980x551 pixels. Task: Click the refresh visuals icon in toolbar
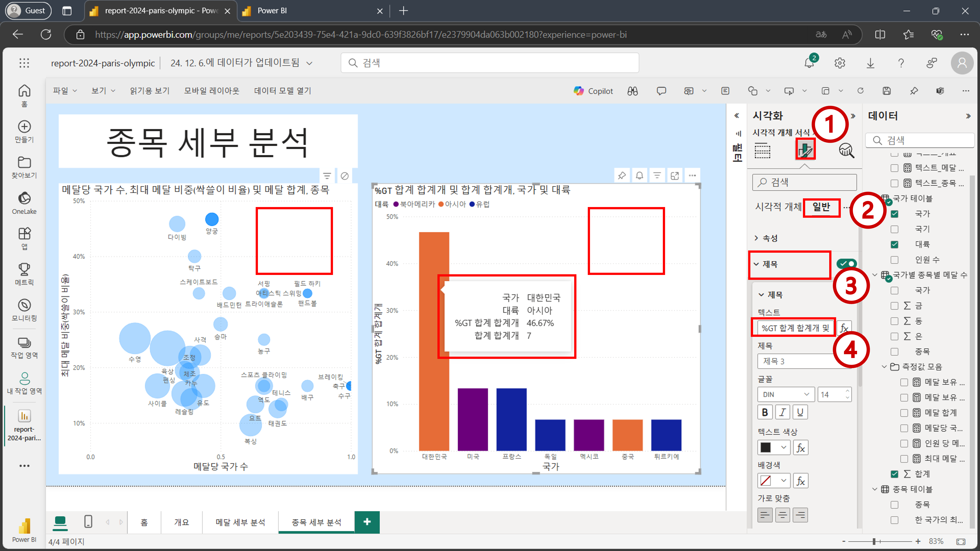point(861,91)
